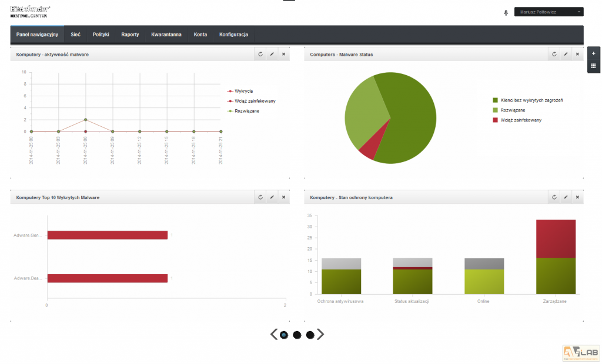The height and width of the screenshot is (364, 602).
Task: Open the Mariusz Politowicz account dropdown
Action: [x=549, y=11]
